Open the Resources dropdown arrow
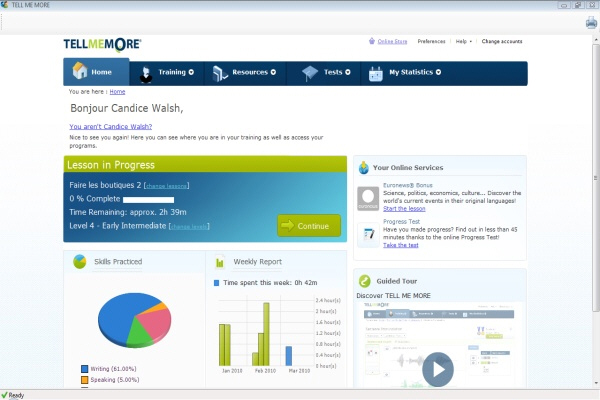 pyautogui.click(x=273, y=72)
